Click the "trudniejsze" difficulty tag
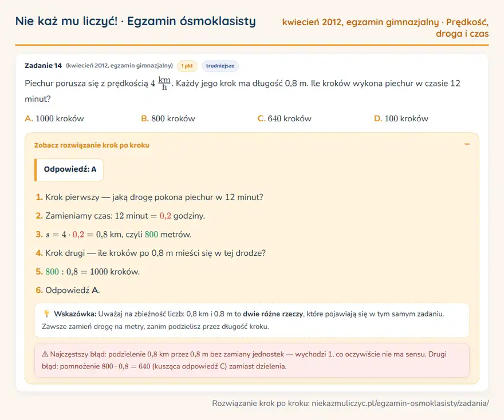Viewport: 504px width, 420px height. coord(220,66)
